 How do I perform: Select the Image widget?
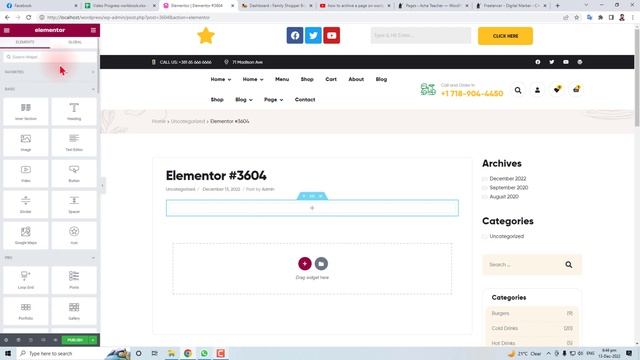point(26,142)
